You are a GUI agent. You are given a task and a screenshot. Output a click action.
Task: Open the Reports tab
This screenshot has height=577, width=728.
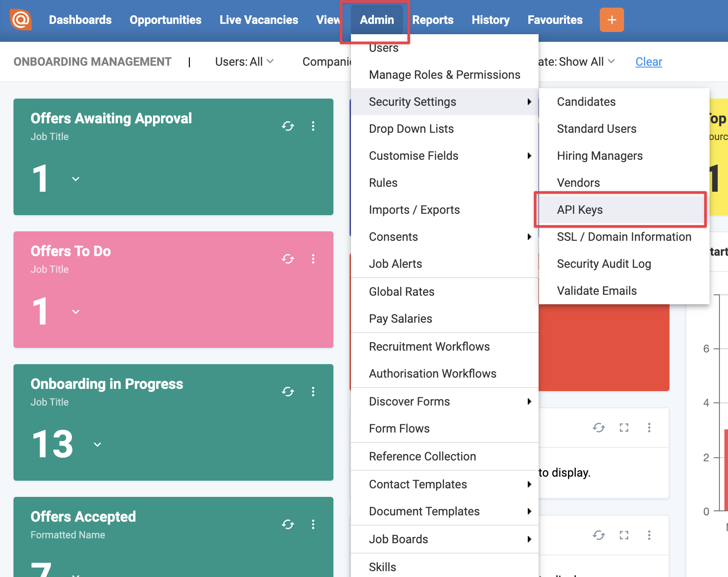432,20
